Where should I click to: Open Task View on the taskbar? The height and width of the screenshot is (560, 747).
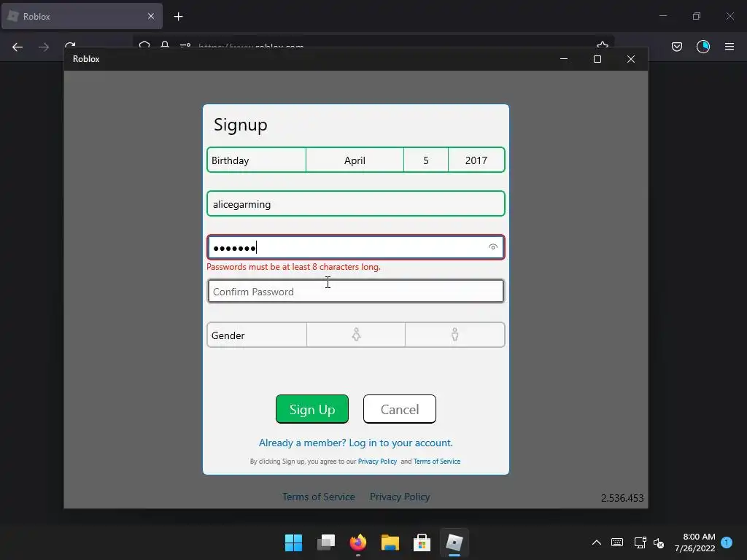tap(326, 542)
